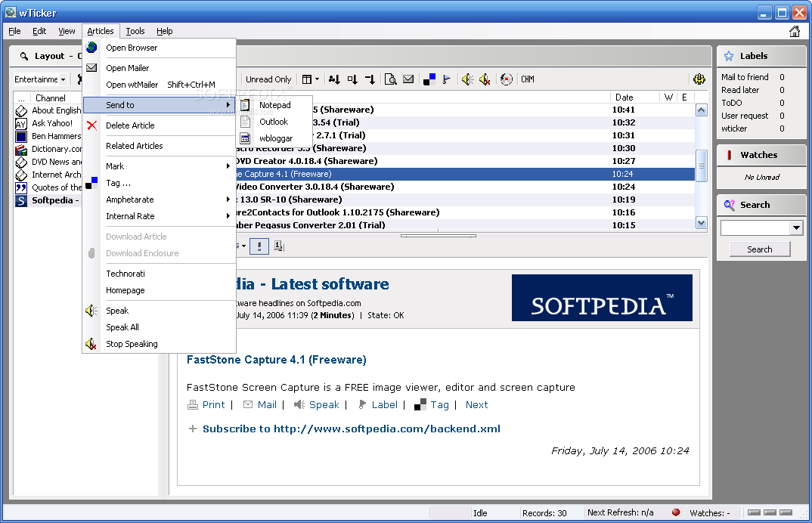This screenshot has width=812, height=523.
Task: Click the CHM toolbar button
Action: (528, 79)
